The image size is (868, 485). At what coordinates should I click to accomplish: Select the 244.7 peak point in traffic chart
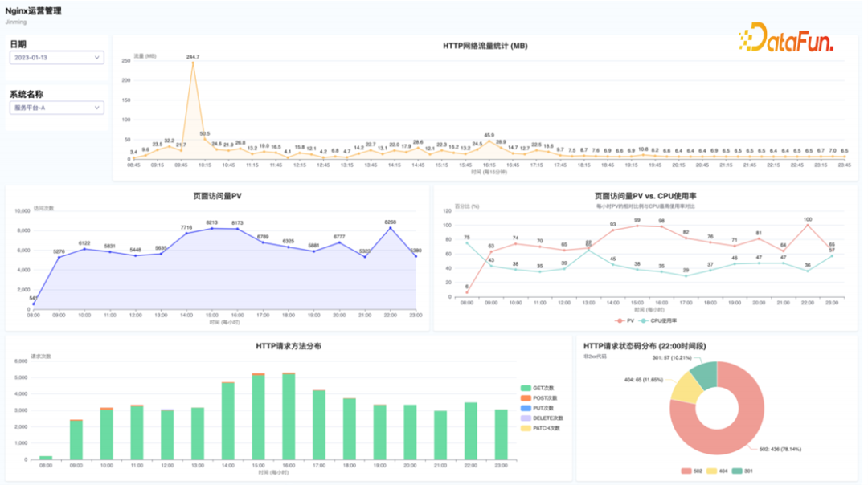[x=193, y=63]
